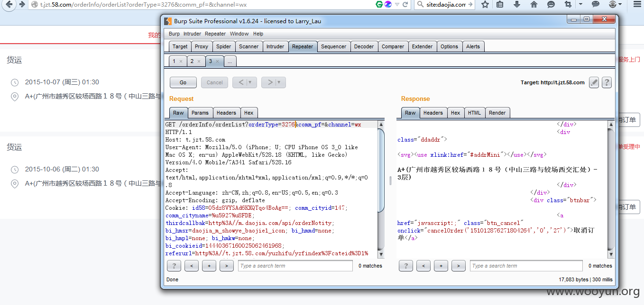The width and height of the screenshot is (644, 305).
Task: Click the request history forward arrow
Action: click(x=270, y=82)
